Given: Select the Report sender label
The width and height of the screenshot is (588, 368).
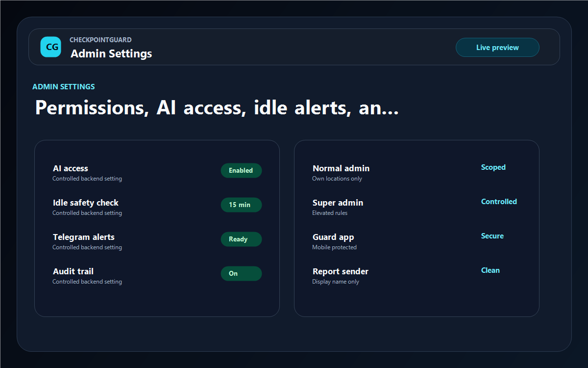Looking at the screenshot, I should tap(341, 271).
